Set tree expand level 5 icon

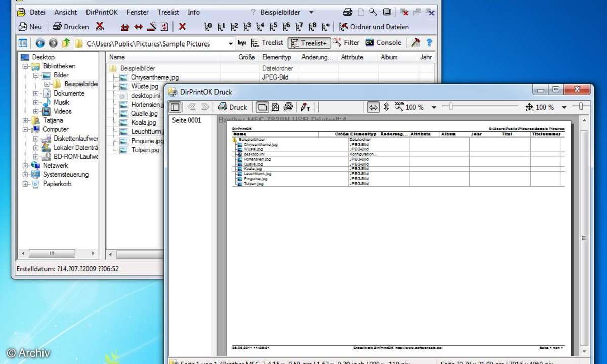(x=274, y=27)
